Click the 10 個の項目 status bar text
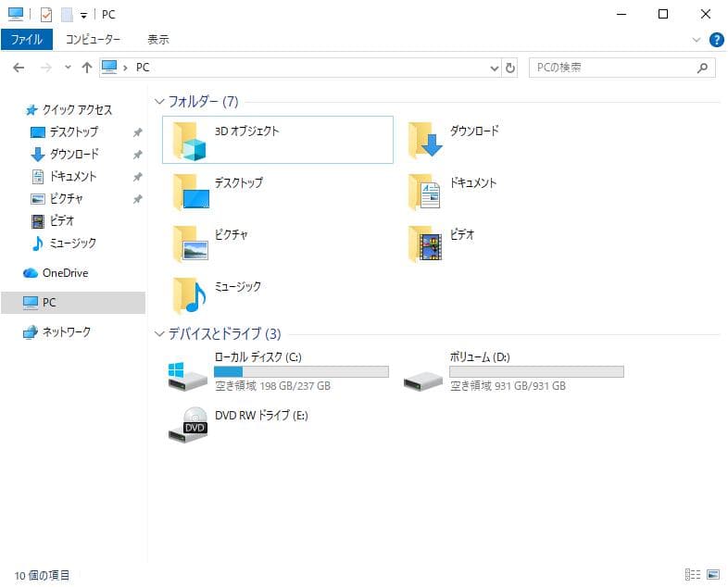This screenshot has height=587, width=728. [42, 575]
